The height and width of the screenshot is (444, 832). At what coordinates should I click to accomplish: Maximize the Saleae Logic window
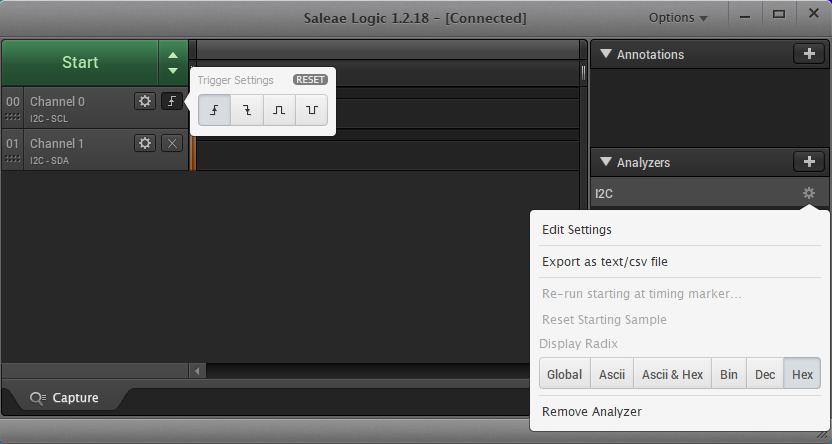(778, 15)
